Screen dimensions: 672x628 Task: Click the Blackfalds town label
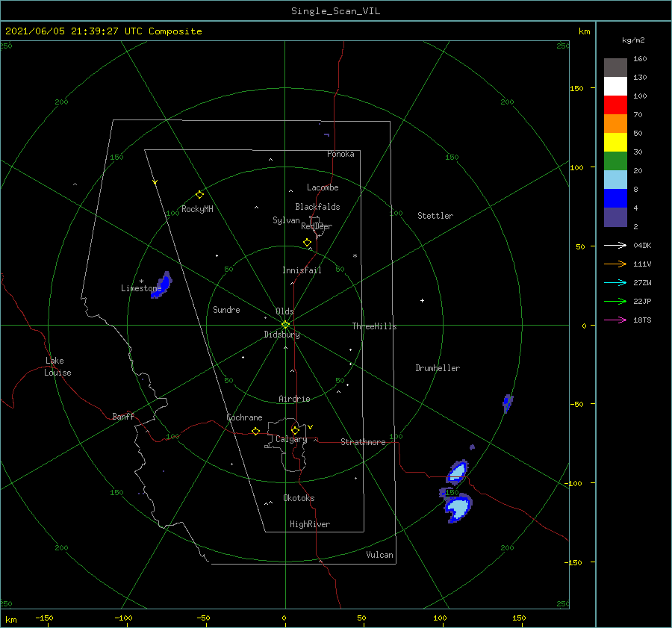pos(317,207)
